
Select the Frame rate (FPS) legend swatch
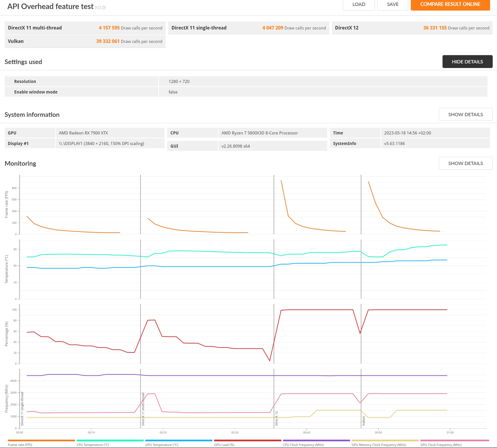pyautogui.click(x=41, y=440)
